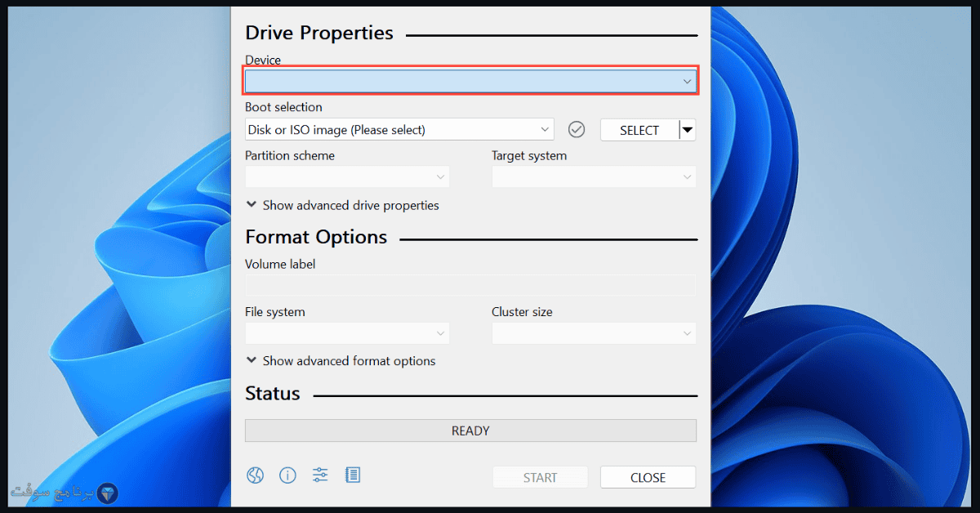Open the application settings sliders icon
This screenshot has width=980, height=513.
click(x=320, y=475)
